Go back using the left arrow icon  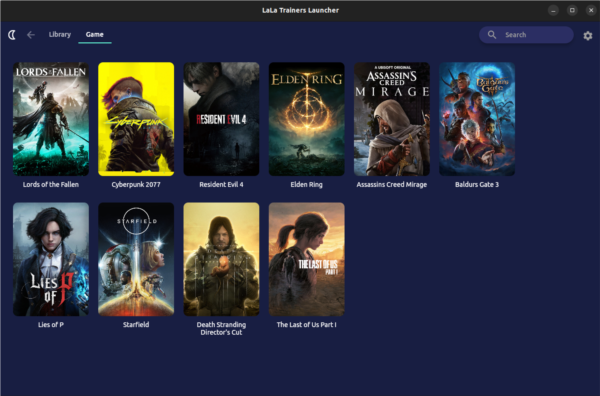click(31, 35)
